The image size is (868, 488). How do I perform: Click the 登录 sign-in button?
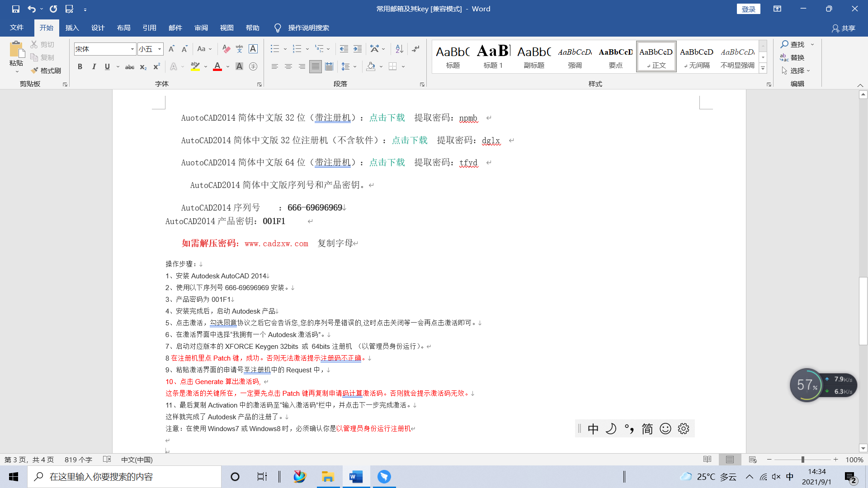pyautogui.click(x=748, y=9)
